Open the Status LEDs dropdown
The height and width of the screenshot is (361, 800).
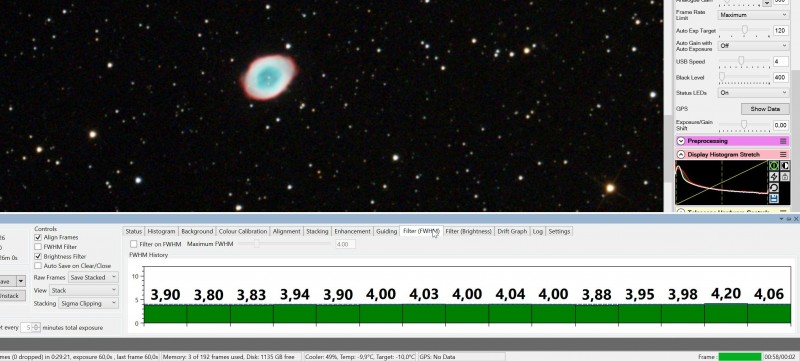[x=754, y=93]
